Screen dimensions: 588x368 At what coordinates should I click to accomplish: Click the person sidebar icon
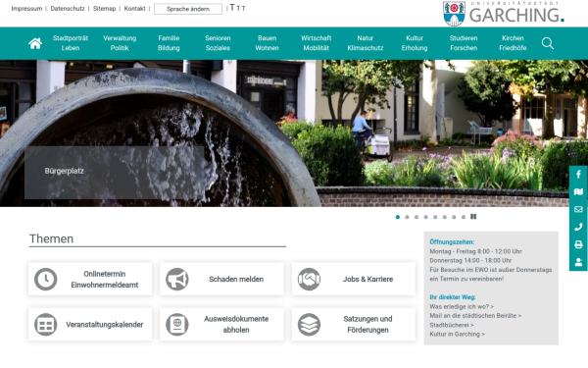[578, 262]
